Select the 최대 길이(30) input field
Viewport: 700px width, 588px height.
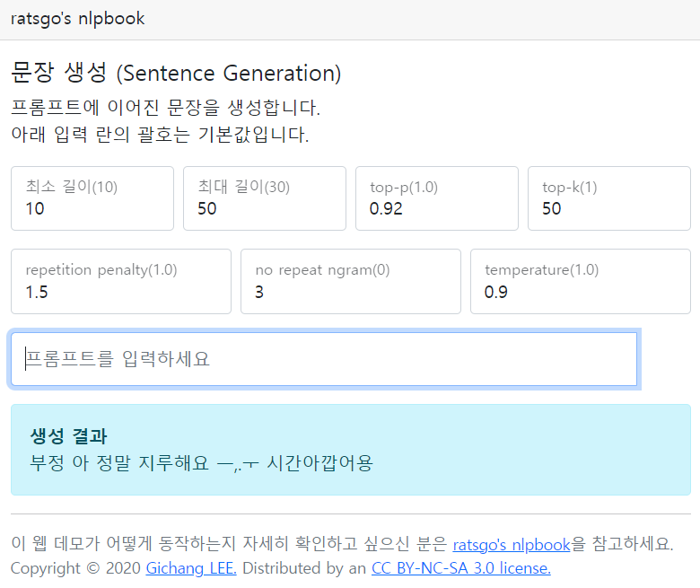265,198
